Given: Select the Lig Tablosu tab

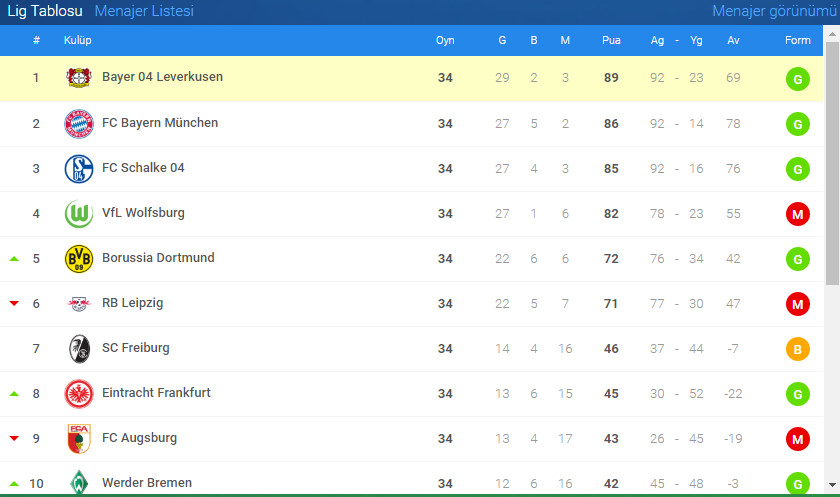Looking at the screenshot, I should 45,11.
